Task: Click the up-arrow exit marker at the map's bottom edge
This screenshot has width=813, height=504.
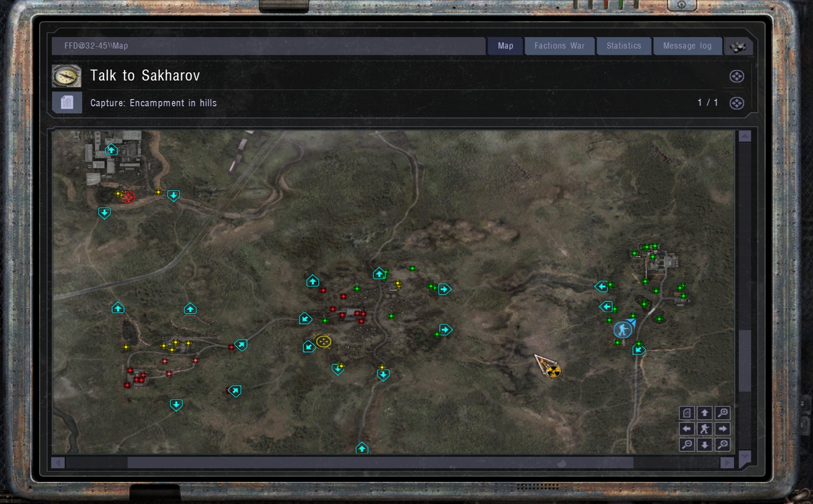Action: [x=362, y=448]
